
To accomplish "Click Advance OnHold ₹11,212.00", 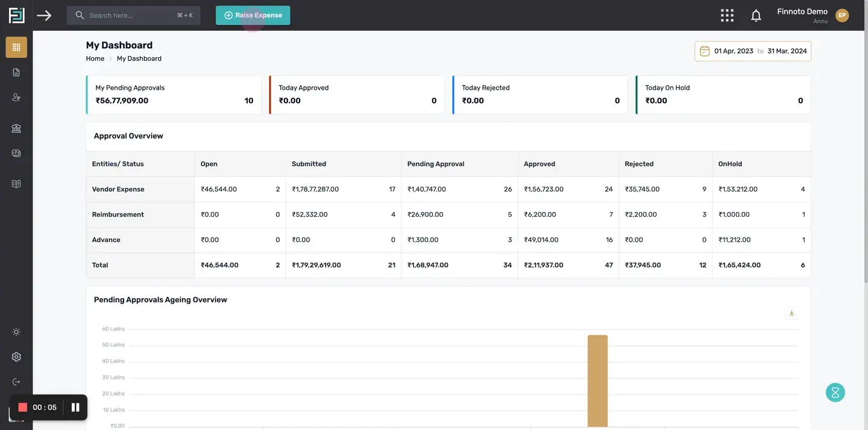I will (734, 240).
